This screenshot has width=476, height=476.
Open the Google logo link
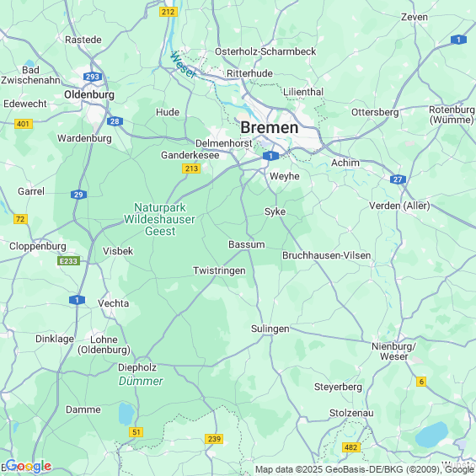click(x=29, y=466)
